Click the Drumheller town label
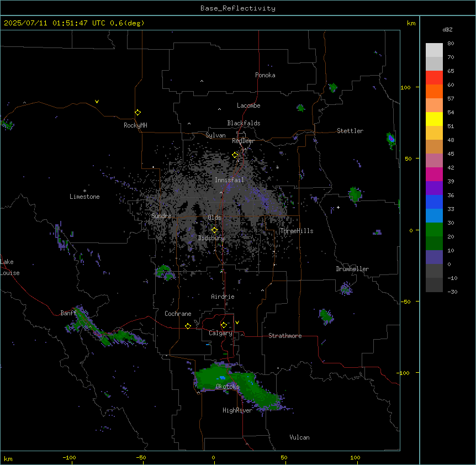476x465 pixels. tap(352, 269)
